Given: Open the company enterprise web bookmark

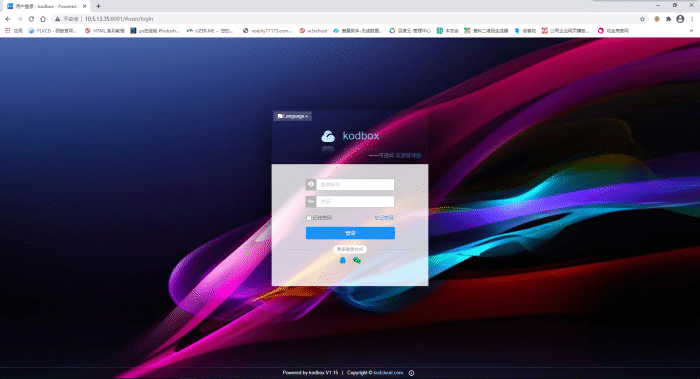Looking at the screenshot, I should pyautogui.click(x=565, y=31).
